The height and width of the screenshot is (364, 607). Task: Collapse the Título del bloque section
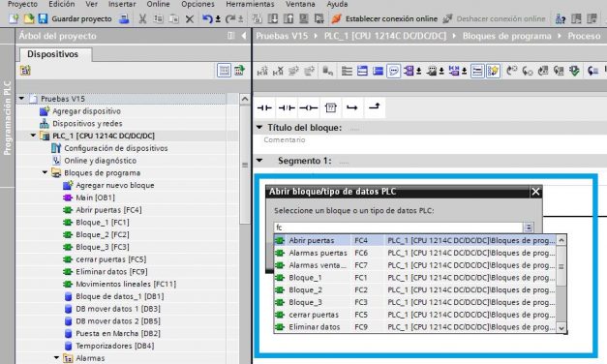[259, 127]
